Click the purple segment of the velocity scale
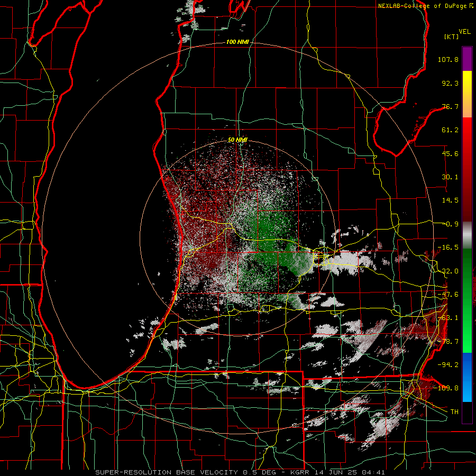 [x=467, y=59]
